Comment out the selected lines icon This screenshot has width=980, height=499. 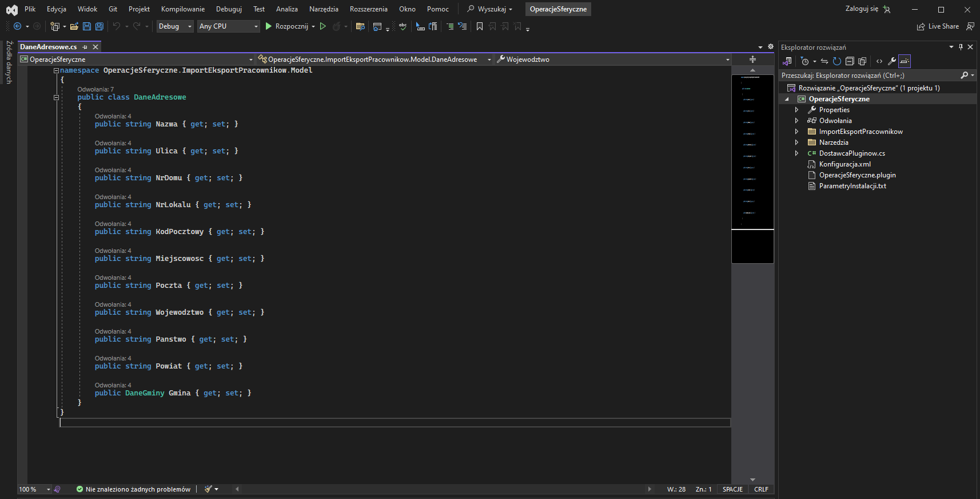(450, 26)
